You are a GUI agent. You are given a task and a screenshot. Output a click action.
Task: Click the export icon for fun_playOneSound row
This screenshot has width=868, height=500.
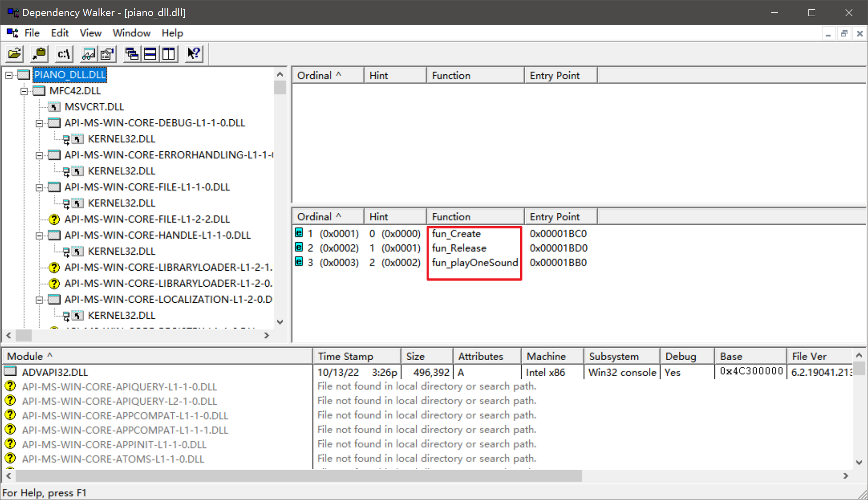click(x=299, y=261)
